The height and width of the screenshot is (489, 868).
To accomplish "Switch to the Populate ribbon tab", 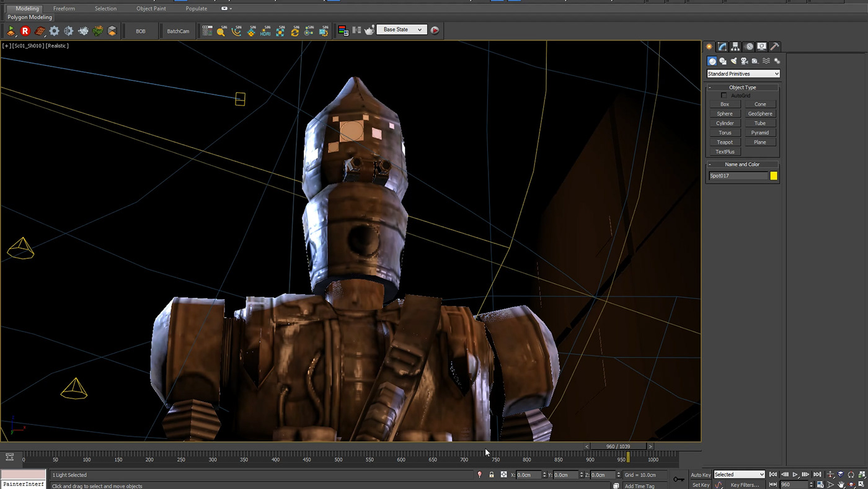I will point(197,9).
